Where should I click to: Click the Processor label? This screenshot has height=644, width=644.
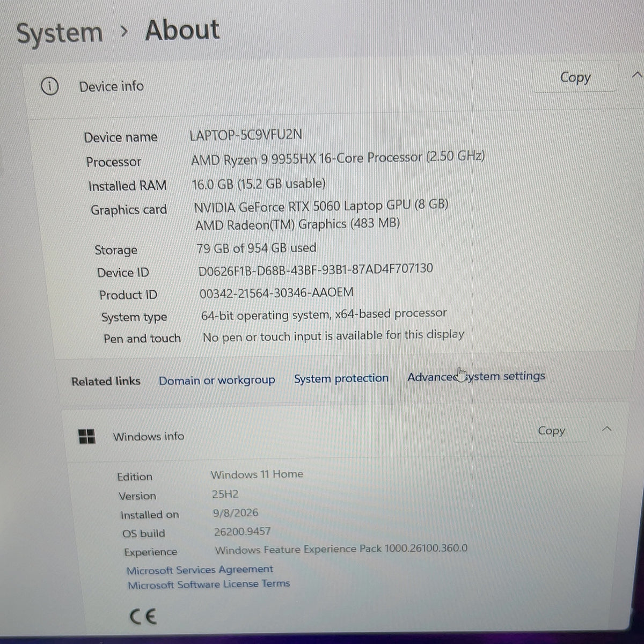(x=113, y=162)
